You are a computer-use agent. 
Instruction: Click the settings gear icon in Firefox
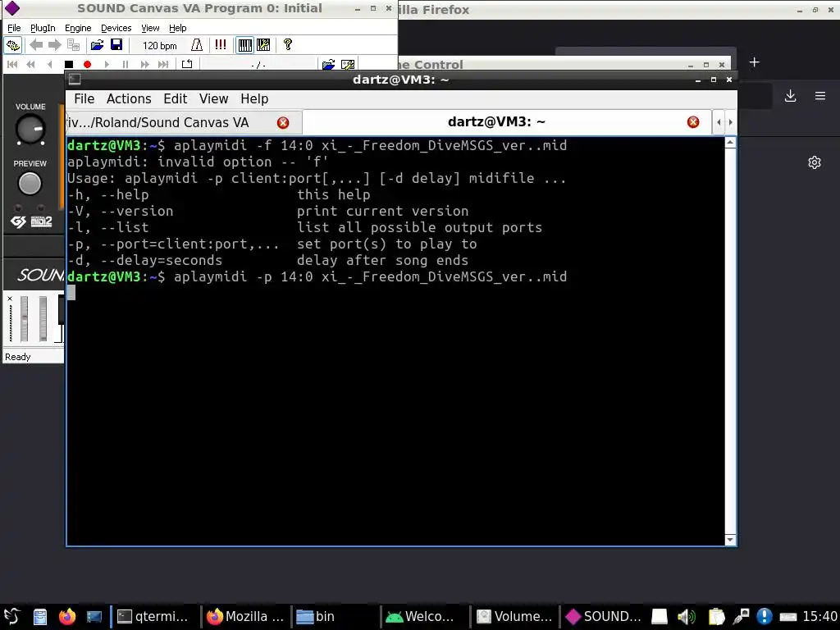(815, 162)
